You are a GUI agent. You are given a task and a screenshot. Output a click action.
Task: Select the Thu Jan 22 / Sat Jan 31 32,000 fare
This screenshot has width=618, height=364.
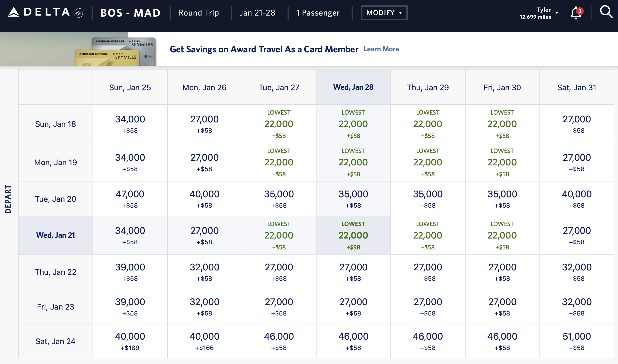click(577, 272)
